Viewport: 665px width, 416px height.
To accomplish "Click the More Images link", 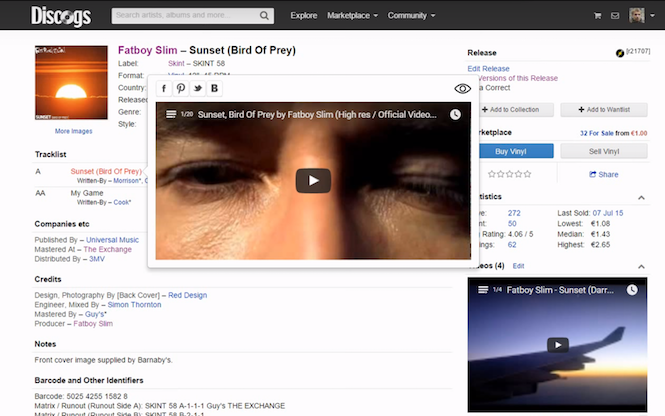I will click(x=73, y=131).
